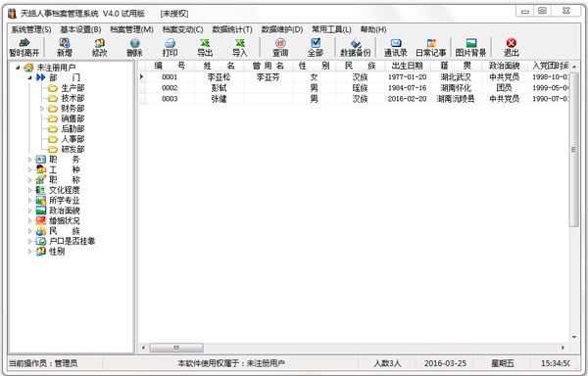The image size is (588, 376).
Task: Open the 档案变动(C) menu
Action: point(182,29)
